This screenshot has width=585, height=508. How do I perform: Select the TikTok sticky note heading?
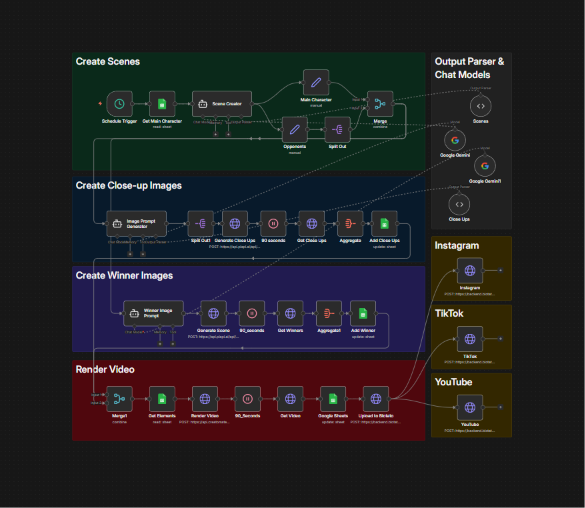[x=449, y=314]
